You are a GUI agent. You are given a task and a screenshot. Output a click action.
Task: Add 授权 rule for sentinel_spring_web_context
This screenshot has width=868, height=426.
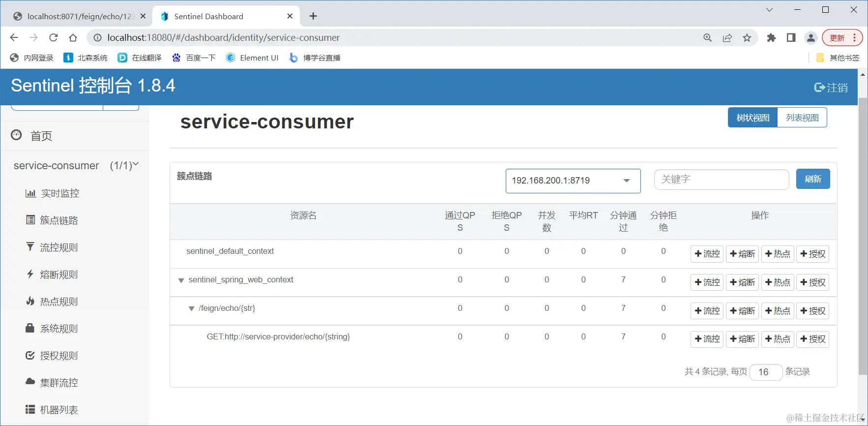pyautogui.click(x=813, y=282)
